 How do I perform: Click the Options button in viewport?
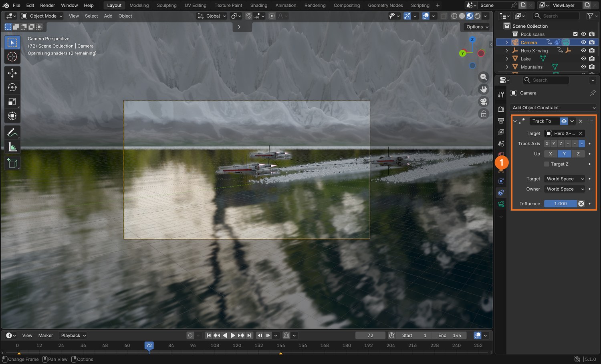(477, 27)
